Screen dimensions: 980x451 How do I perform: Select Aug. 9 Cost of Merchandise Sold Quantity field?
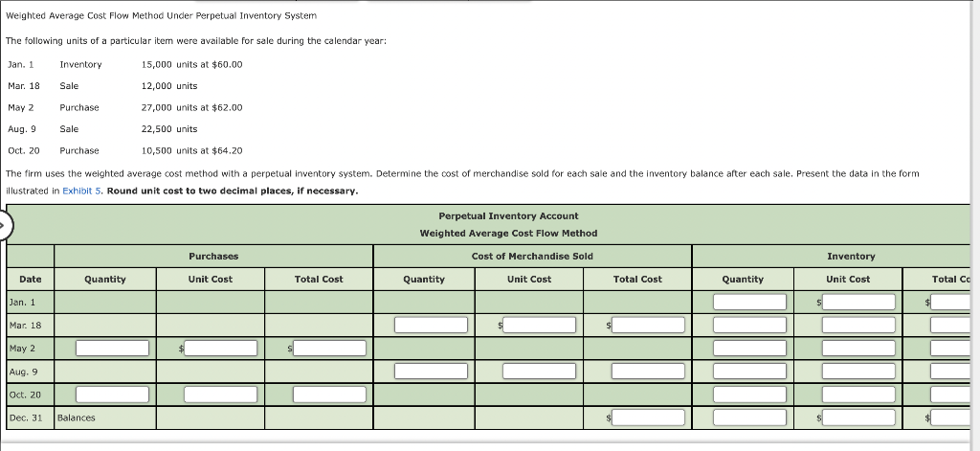coord(431,372)
